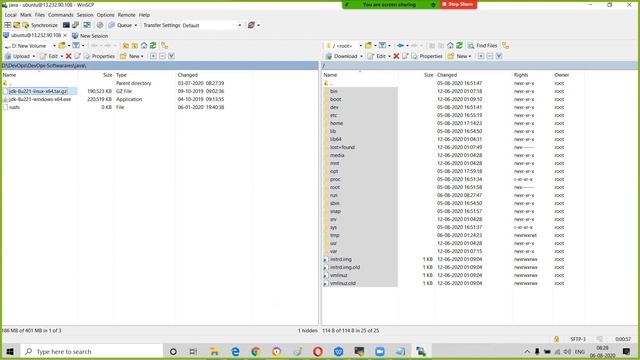This screenshot has height=360, width=640.
Task: Open the Help menu
Action: pyautogui.click(x=144, y=15)
